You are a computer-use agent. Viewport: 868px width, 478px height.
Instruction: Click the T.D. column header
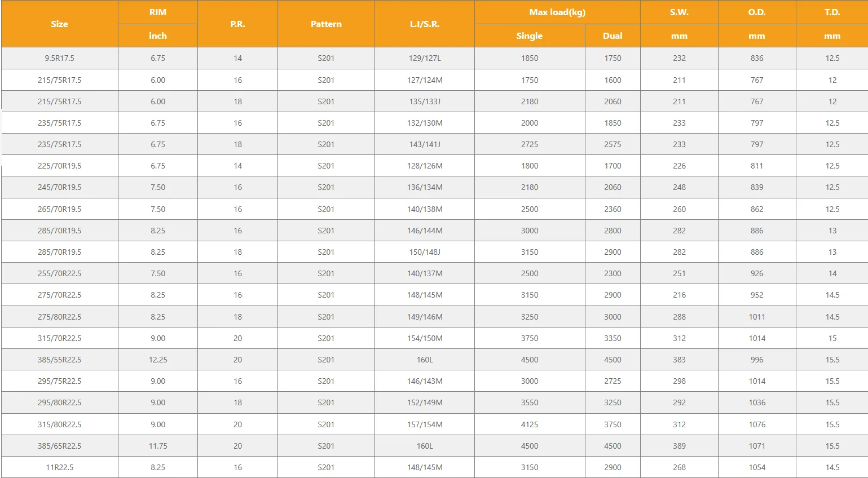coord(832,12)
